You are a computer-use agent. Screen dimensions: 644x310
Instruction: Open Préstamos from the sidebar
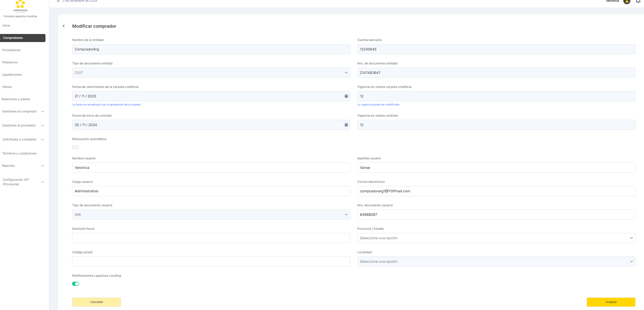pos(10,62)
